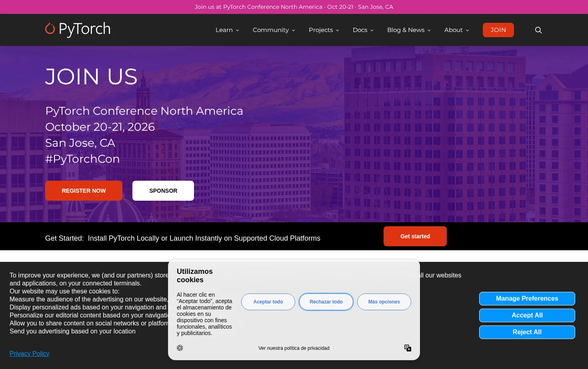Screen dimensions: 588x369
Task: Click the Reject All button
Action: tap(527, 332)
